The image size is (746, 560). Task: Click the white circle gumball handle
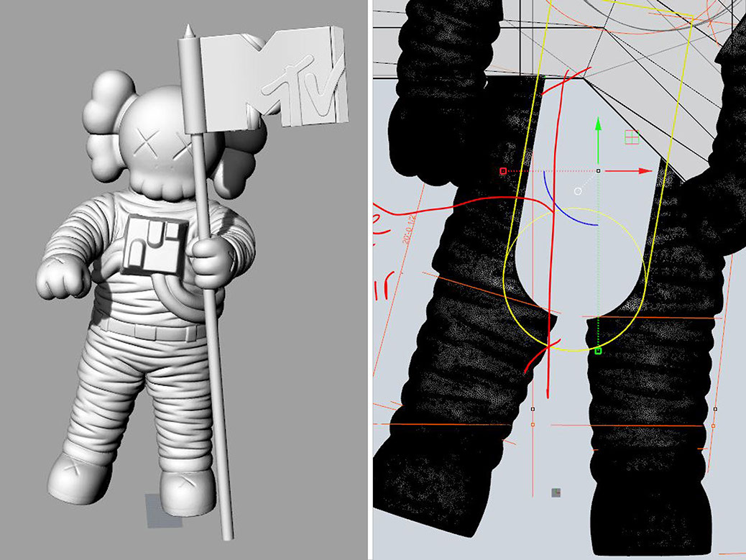click(x=577, y=191)
